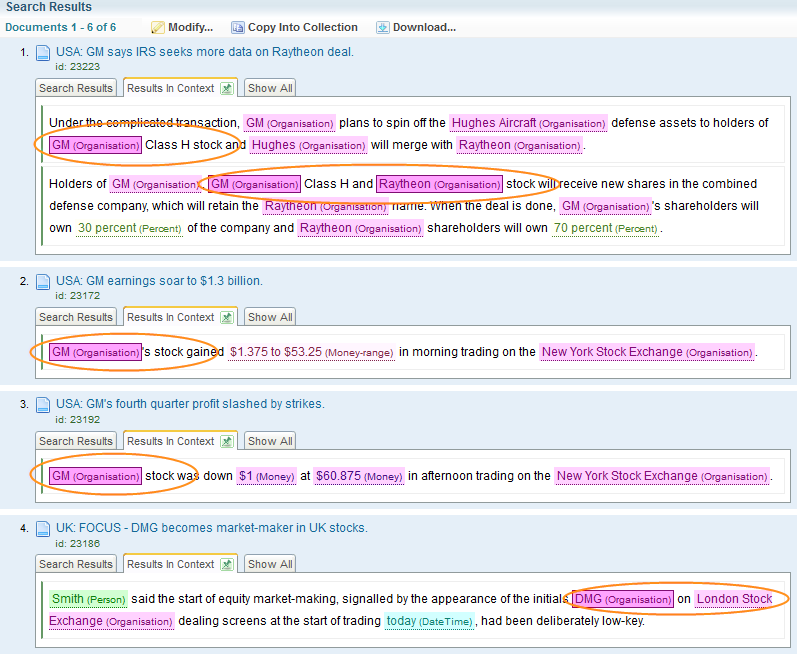
Task: Click the Modify pencil icon
Action: coord(158,27)
